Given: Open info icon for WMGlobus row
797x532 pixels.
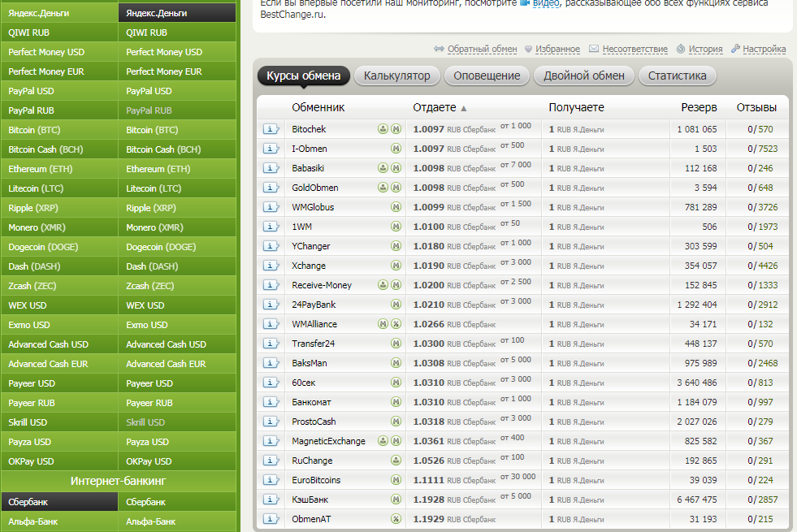Looking at the screenshot, I should (x=271, y=207).
